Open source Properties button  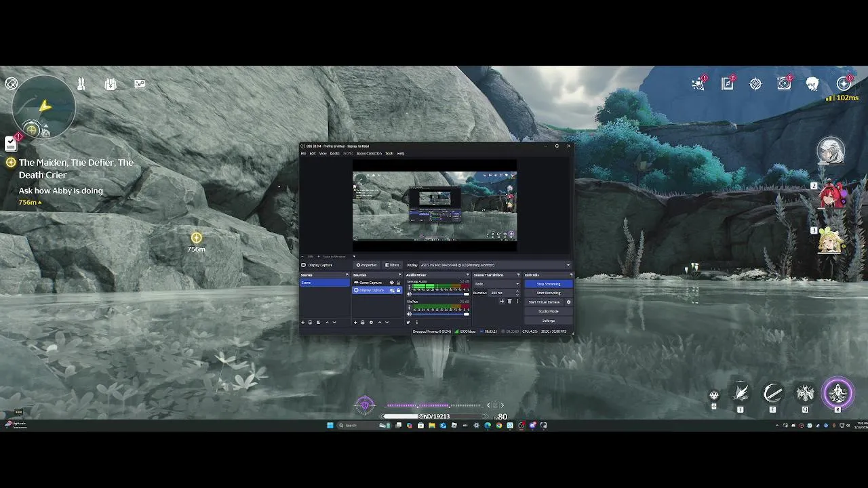tap(367, 265)
